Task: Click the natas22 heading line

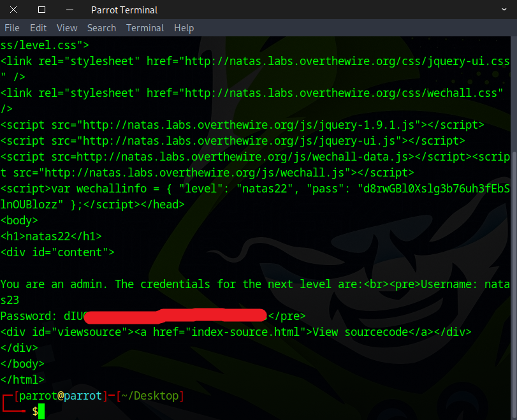Action: (x=51, y=236)
